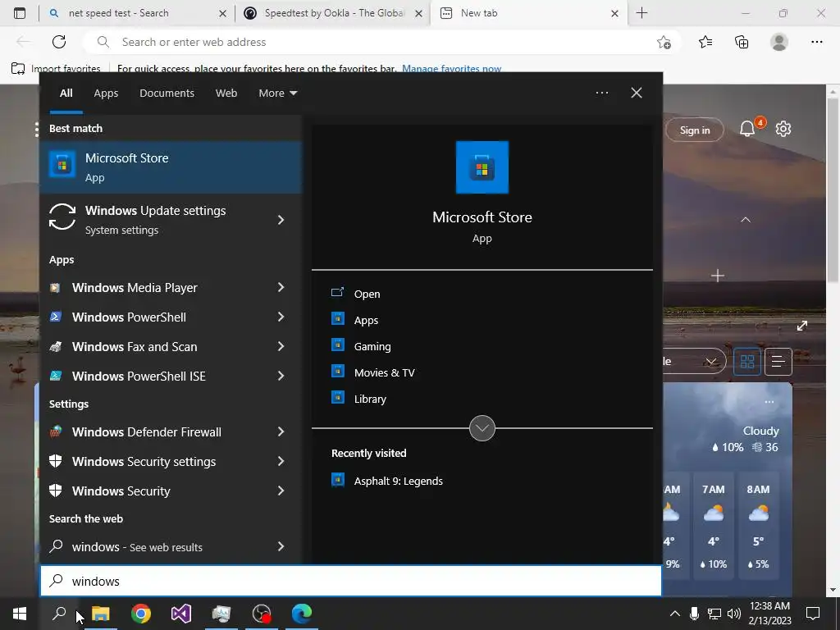Screen dimensions: 840x630
Task: Switch the feed to grid view layout
Action: pyautogui.click(x=747, y=362)
